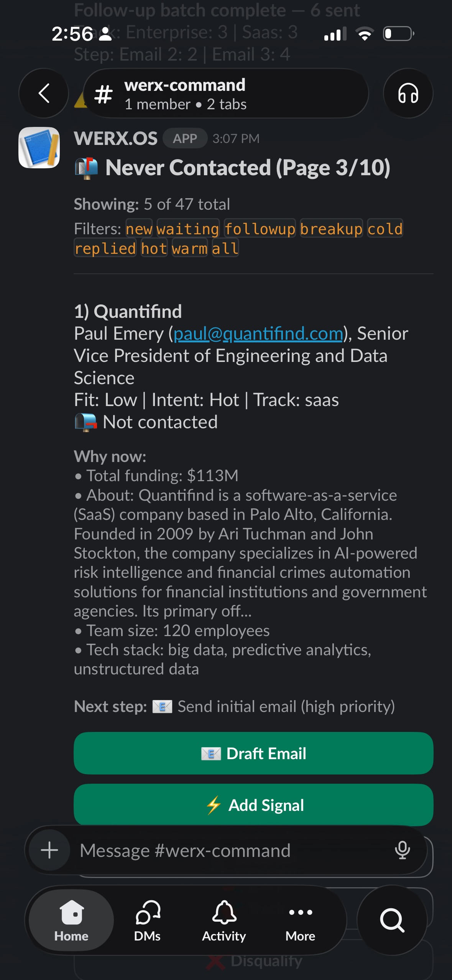452x980 pixels.
Task: Go to the Home tab
Action: coord(71,921)
